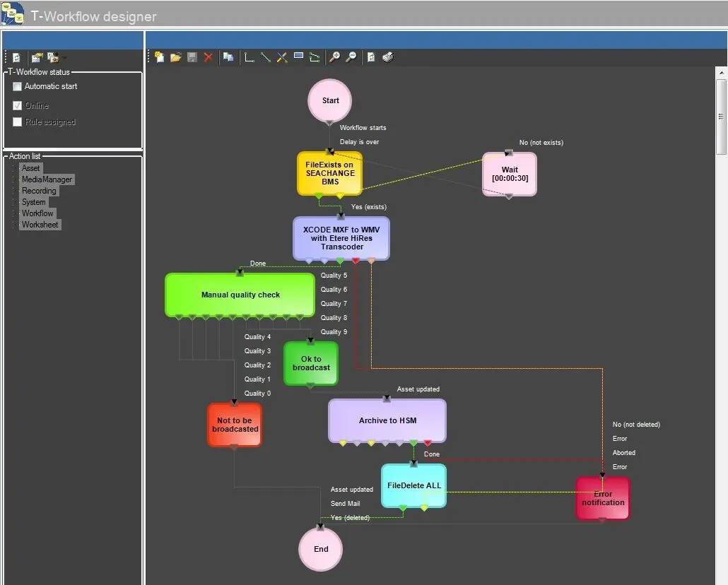Select the right-angle connector tool
Screen dimensions: 728x585
pos(249,57)
